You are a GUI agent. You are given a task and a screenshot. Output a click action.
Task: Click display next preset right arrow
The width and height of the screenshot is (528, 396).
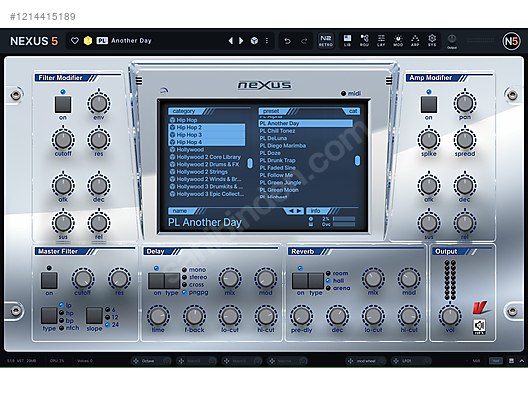click(x=299, y=211)
